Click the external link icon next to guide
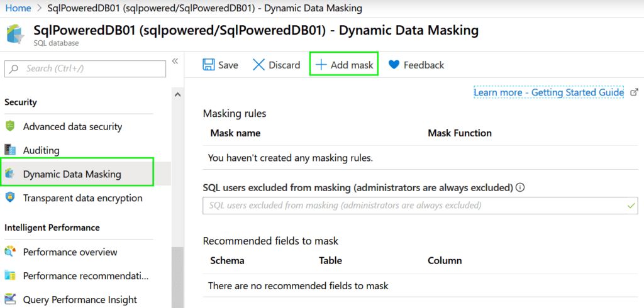 (634, 92)
